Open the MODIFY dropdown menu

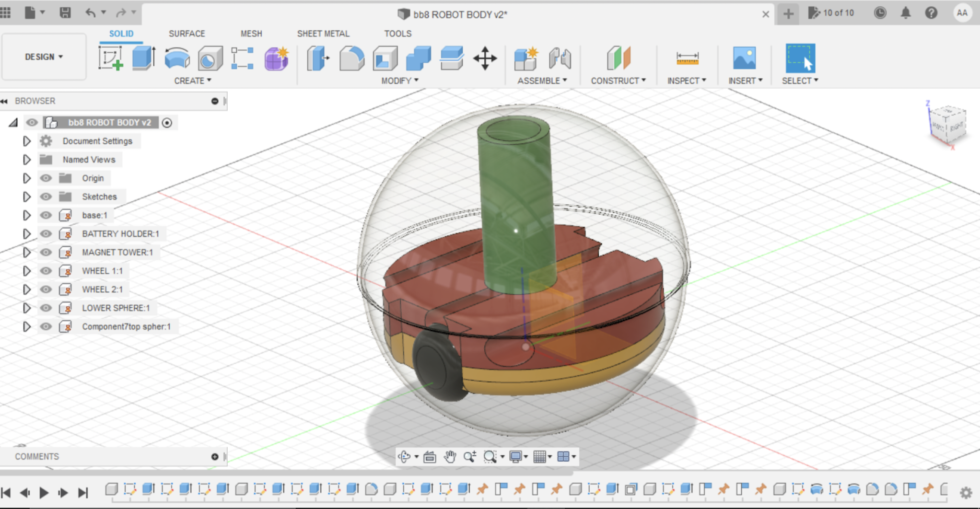(400, 81)
